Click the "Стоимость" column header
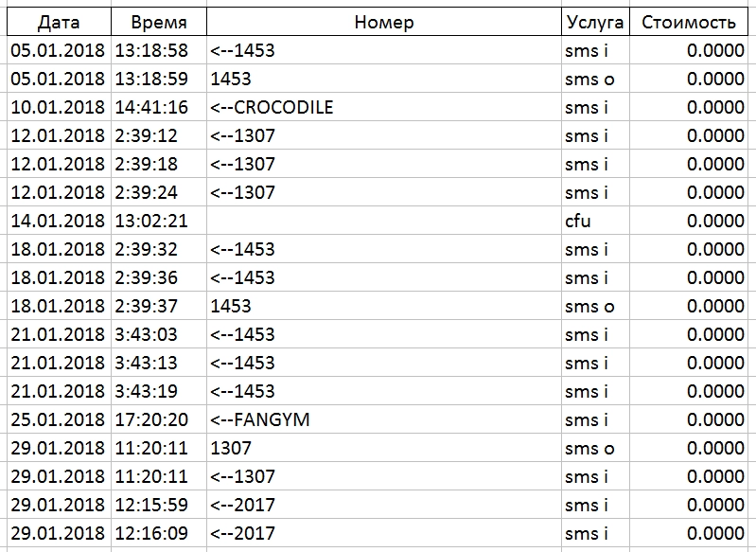This screenshot has width=756, height=552. [688, 22]
